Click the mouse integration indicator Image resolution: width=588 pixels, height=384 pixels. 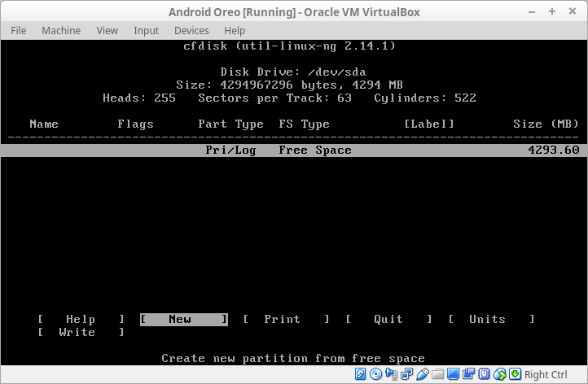[499, 374]
